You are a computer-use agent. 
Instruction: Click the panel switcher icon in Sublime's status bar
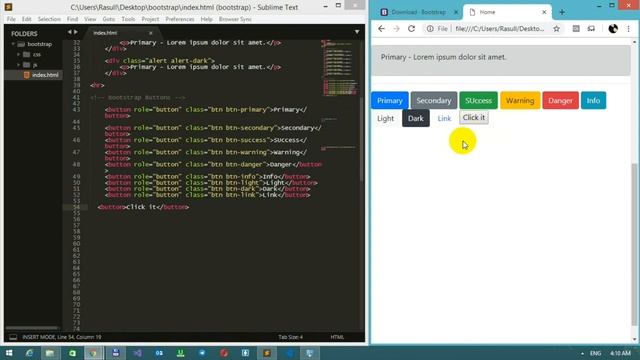point(13,337)
